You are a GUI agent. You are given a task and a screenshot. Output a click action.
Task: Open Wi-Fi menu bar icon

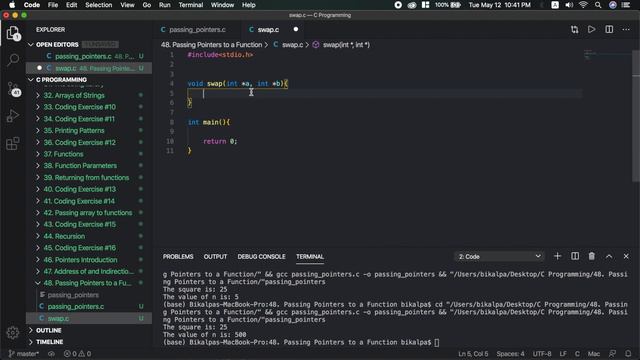coord(583,5)
